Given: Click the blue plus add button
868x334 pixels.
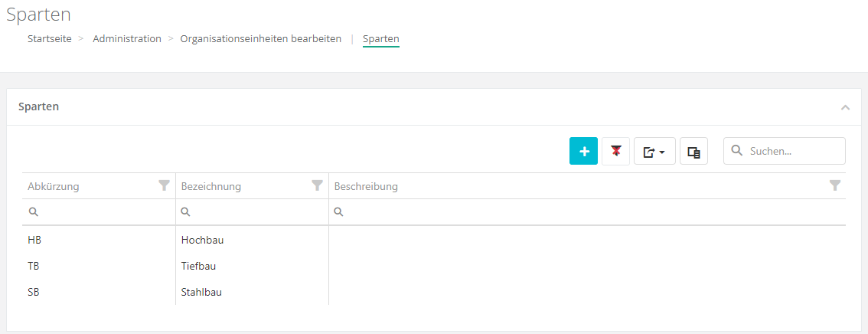Looking at the screenshot, I should coord(583,152).
